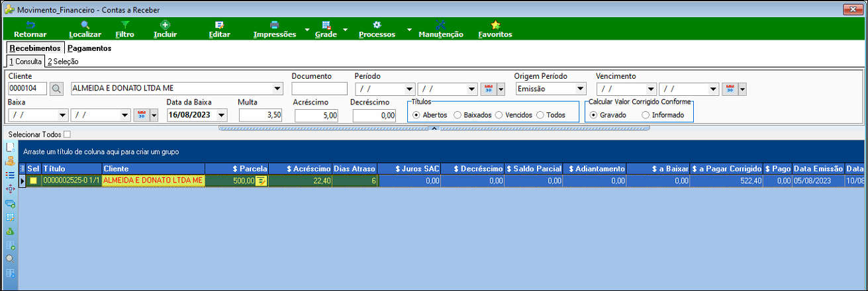Click the Título column header
Image resolution: width=868 pixels, height=291 pixels.
pos(72,169)
